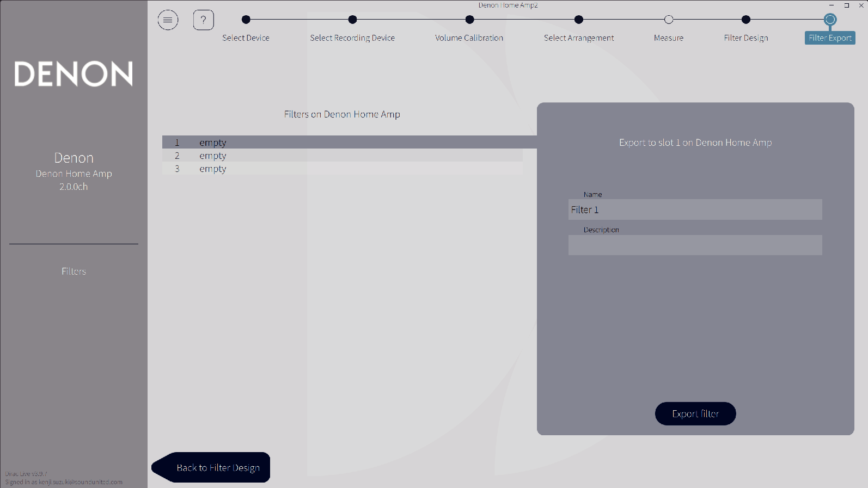This screenshot has width=868, height=488.
Task: Click the Name field containing Filter 1
Action: click(695, 209)
